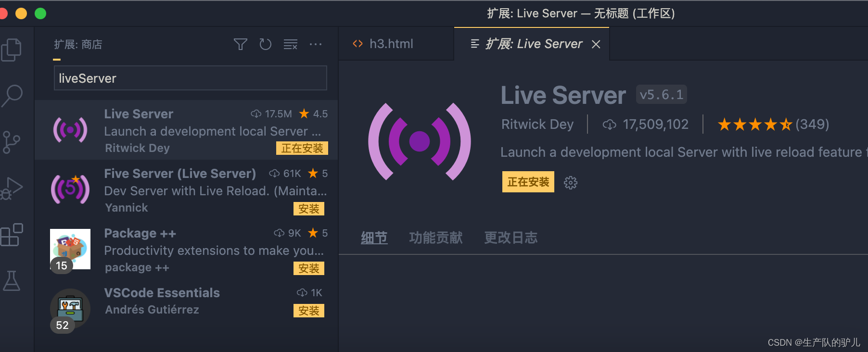The width and height of the screenshot is (868, 352).
Task: Open Source Control view
Action: [x=11, y=142]
